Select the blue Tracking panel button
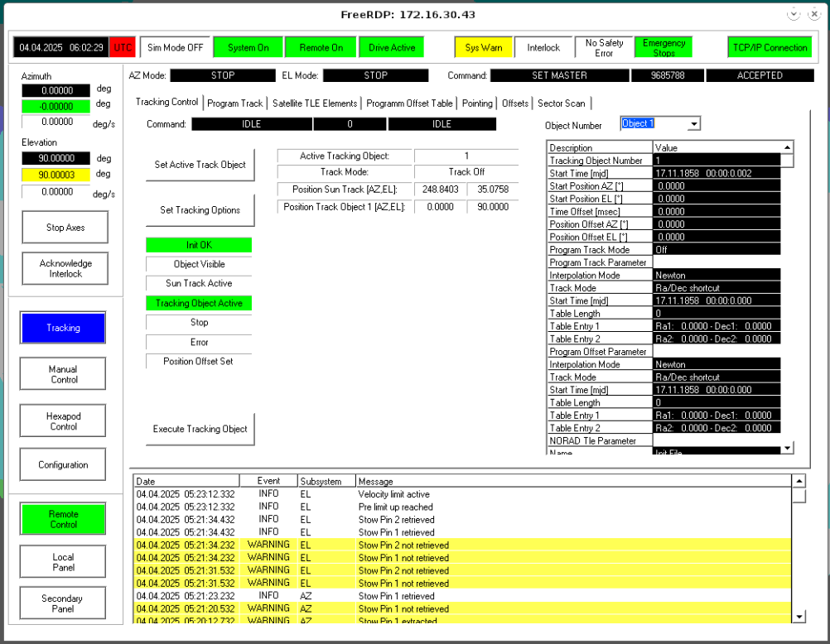The height and width of the screenshot is (644, 830). [x=63, y=328]
